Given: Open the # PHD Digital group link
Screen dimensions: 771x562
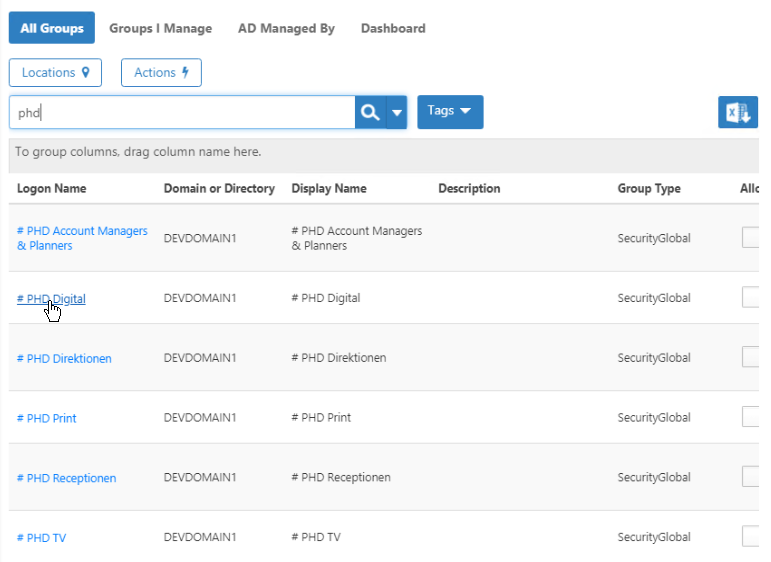Looking at the screenshot, I should pos(51,298).
